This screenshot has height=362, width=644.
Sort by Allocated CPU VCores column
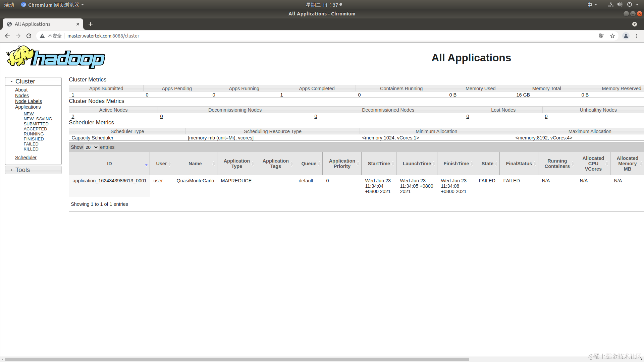coord(593,164)
